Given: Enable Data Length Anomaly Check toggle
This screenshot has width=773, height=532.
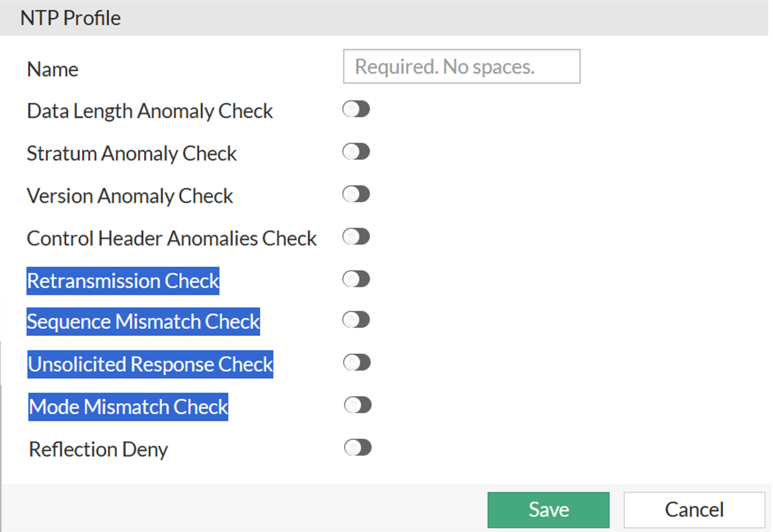Looking at the screenshot, I should (356, 109).
